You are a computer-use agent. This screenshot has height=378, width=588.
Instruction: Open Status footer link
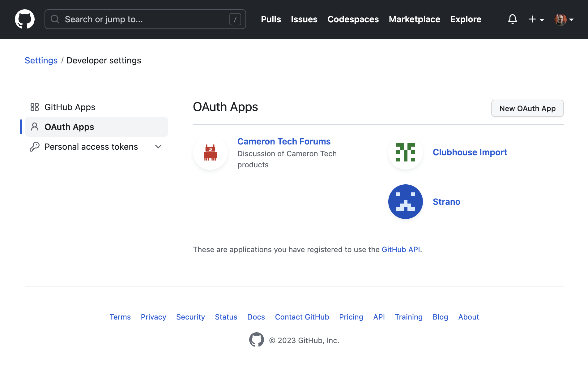(x=226, y=317)
